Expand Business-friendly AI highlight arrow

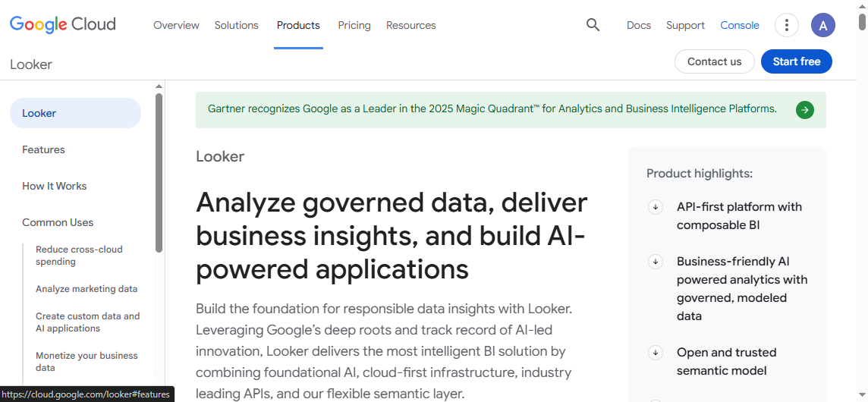656,262
